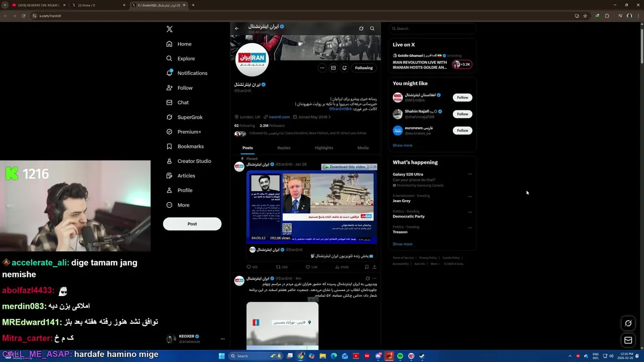Click the Grok icon in the profile header
644x362 pixels.
[361, 28]
